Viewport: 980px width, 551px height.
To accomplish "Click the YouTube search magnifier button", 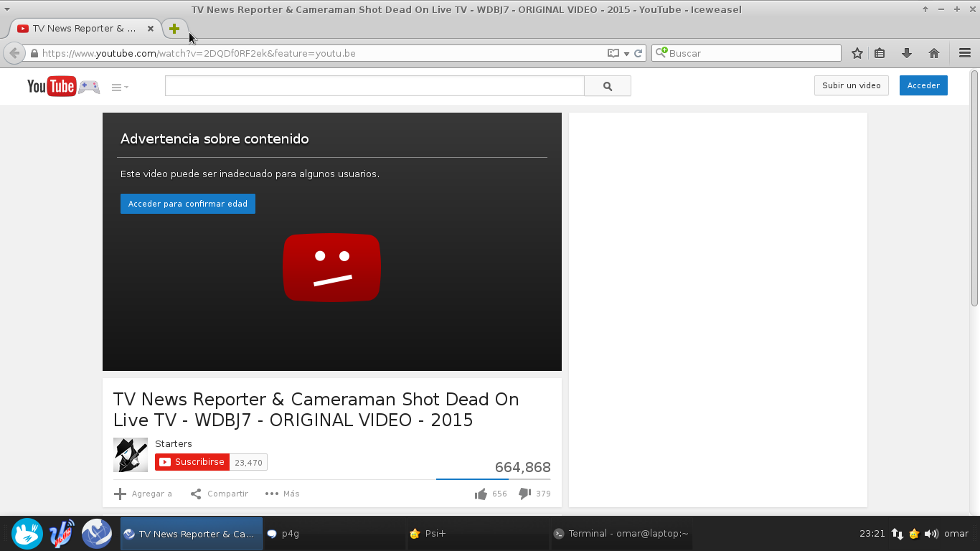I will [608, 86].
